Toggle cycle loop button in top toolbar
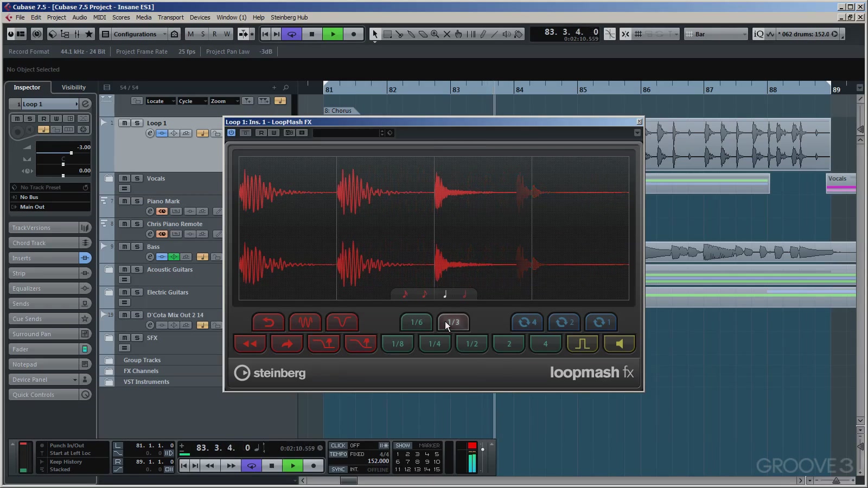 coord(292,34)
